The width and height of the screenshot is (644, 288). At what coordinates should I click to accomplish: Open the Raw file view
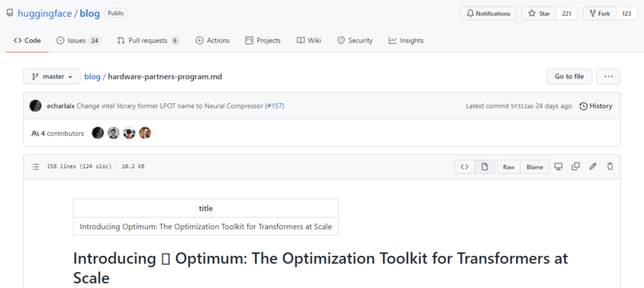[x=509, y=167]
